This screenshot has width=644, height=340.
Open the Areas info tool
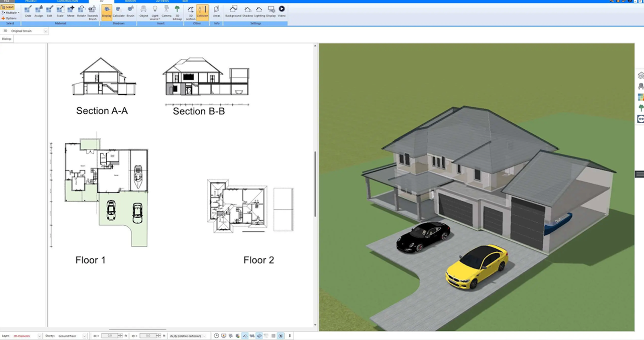pos(217,11)
